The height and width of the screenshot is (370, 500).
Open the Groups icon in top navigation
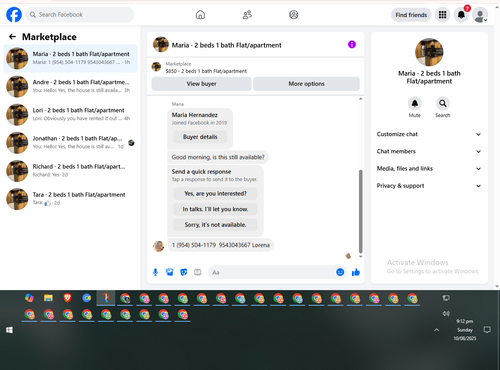pyautogui.click(x=294, y=15)
